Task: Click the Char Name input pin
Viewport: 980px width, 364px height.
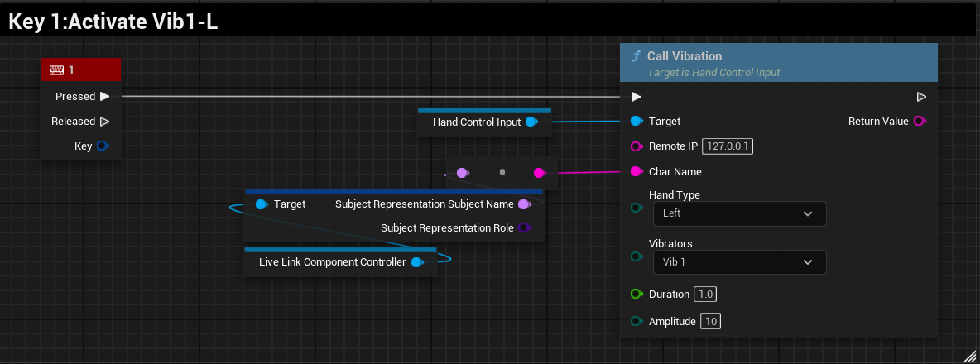Action: pyautogui.click(x=636, y=172)
